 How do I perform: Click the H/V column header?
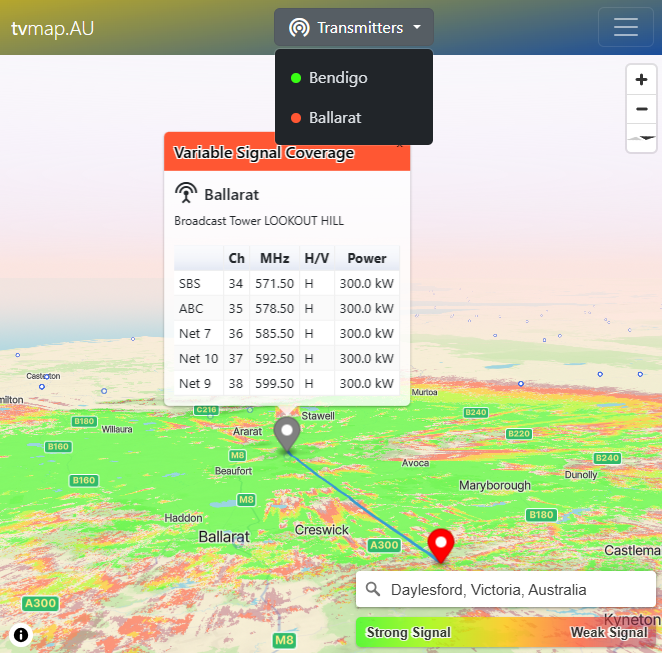[317, 258]
